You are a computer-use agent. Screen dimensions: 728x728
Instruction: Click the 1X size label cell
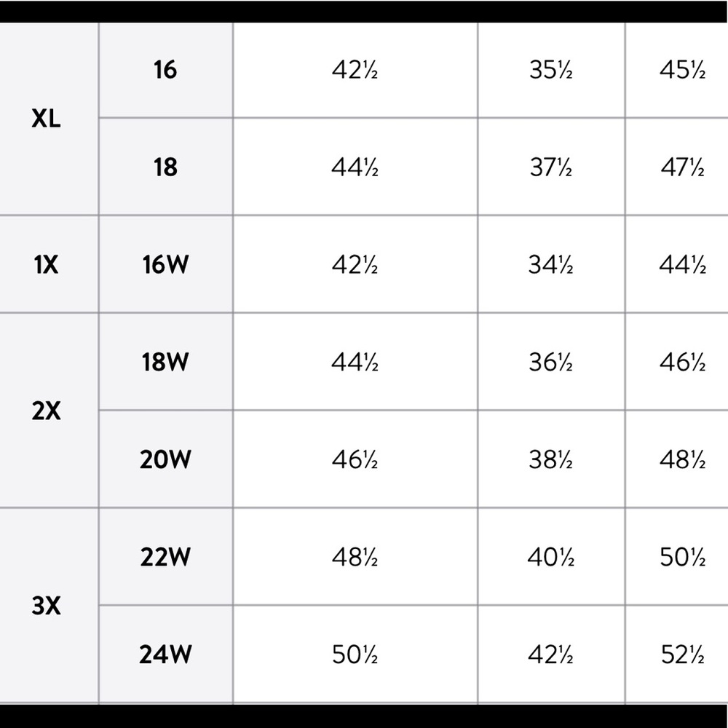(49, 264)
